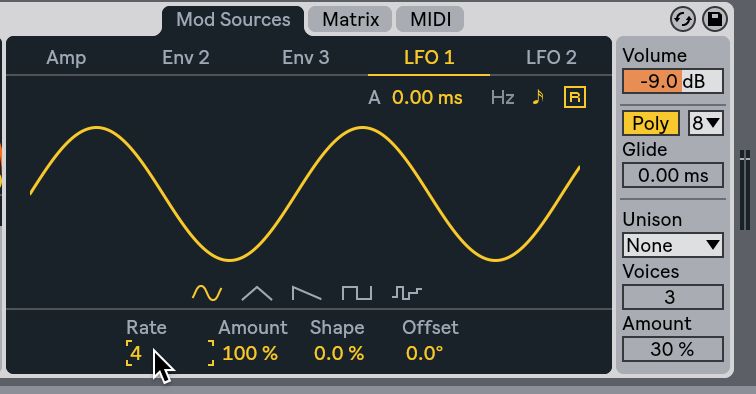
Task: Select the sine LFO waveform icon
Action: [207, 293]
